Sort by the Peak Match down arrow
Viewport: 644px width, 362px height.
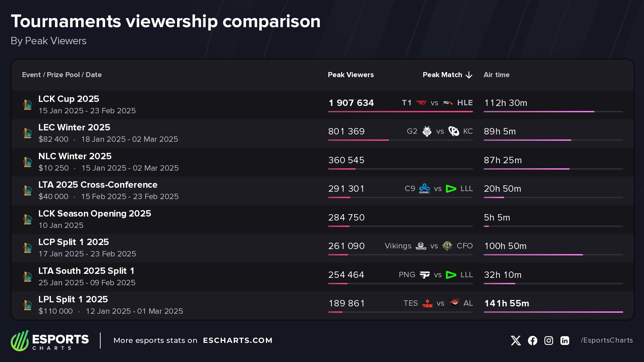[x=469, y=75]
